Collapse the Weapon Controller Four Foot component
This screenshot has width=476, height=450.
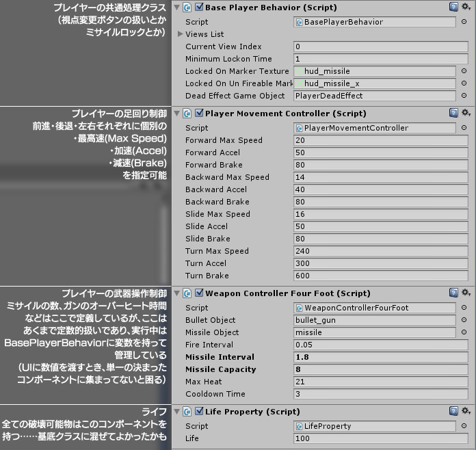pos(176,293)
